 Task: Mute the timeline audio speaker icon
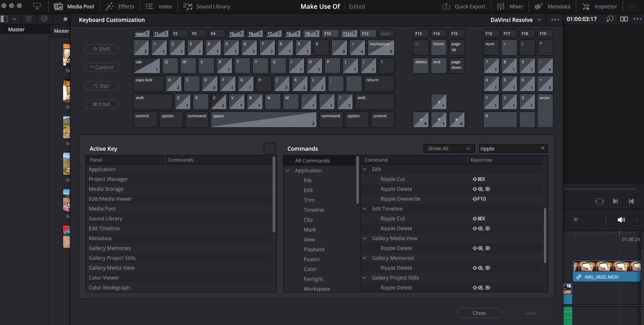pos(621,219)
